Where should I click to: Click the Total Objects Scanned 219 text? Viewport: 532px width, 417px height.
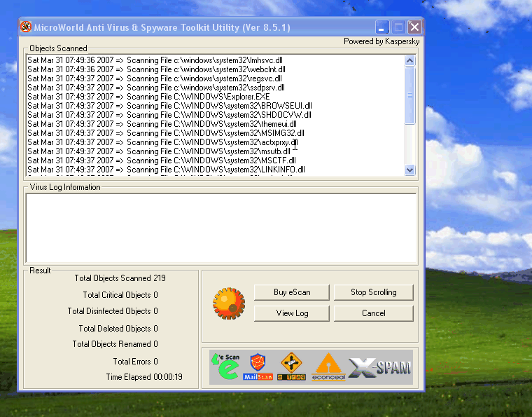tap(120, 278)
